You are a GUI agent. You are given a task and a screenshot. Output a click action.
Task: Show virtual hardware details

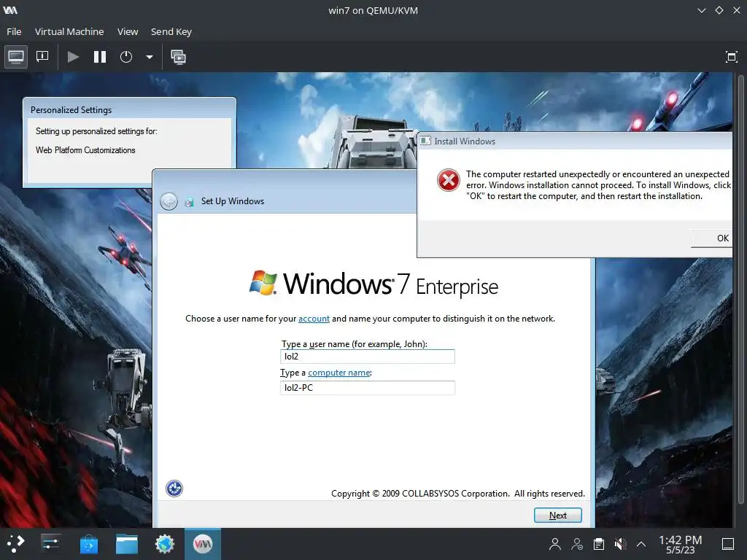pos(42,57)
